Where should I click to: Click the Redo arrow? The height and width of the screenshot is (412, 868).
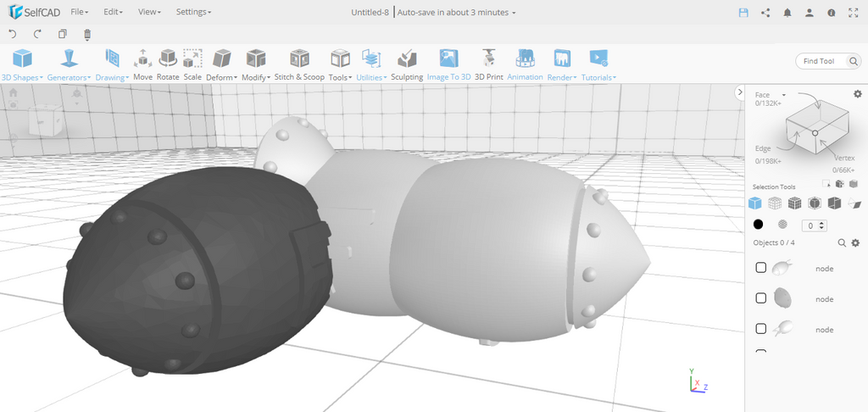[37, 34]
